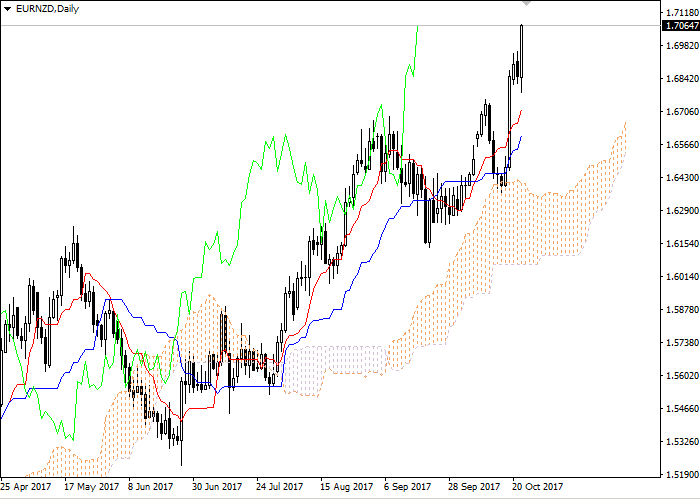Click price level 1.53260 on the scale
The width and height of the screenshot is (700, 500).
tap(682, 442)
